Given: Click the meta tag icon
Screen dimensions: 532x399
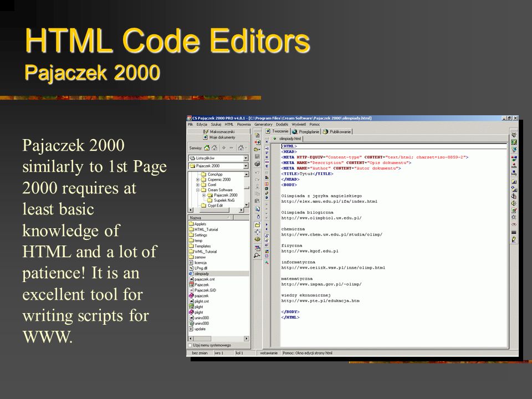Looking at the screenshot, I should click(x=514, y=166).
